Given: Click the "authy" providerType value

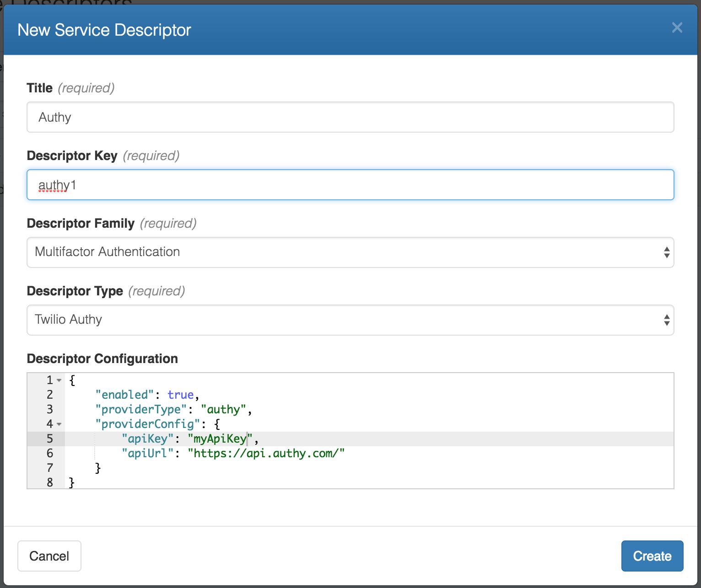Looking at the screenshot, I should click(x=223, y=410).
